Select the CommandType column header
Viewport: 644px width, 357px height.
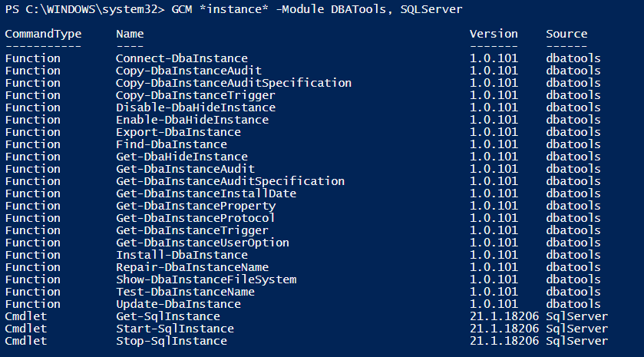[x=43, y=34]
